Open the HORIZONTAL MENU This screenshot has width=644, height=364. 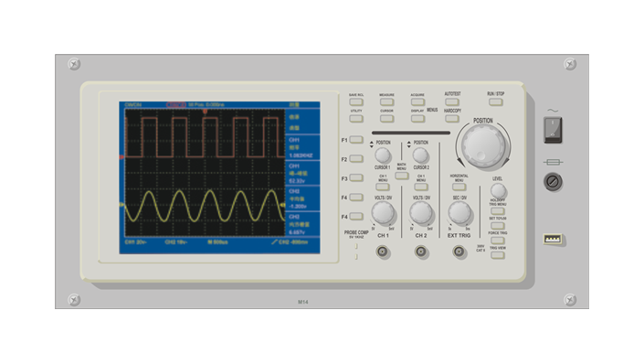pos(459,187)
